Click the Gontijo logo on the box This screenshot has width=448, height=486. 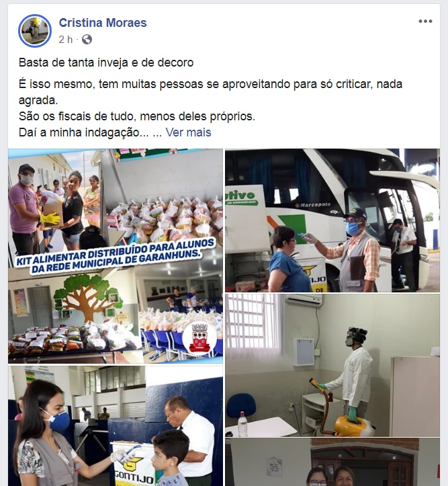134,467
